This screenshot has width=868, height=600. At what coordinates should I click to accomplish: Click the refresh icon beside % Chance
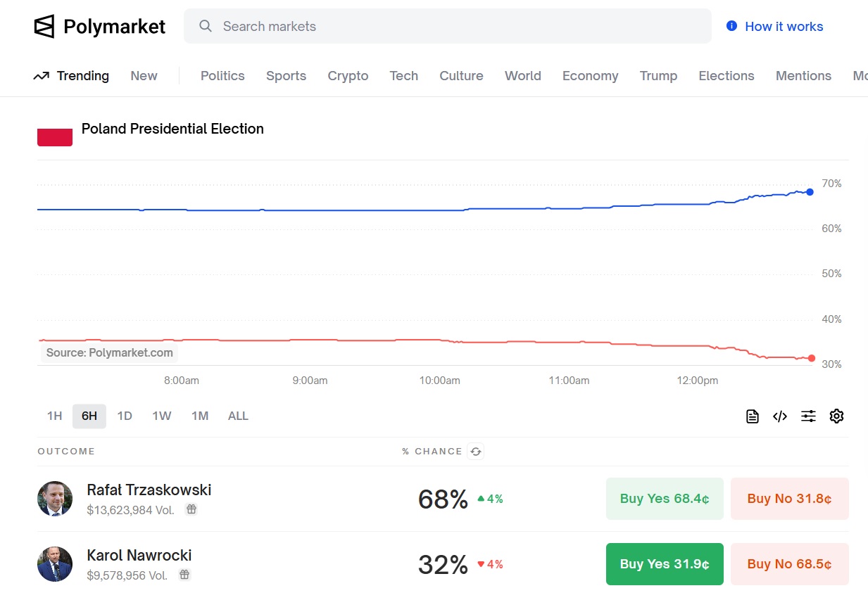(x=476, y=452)
